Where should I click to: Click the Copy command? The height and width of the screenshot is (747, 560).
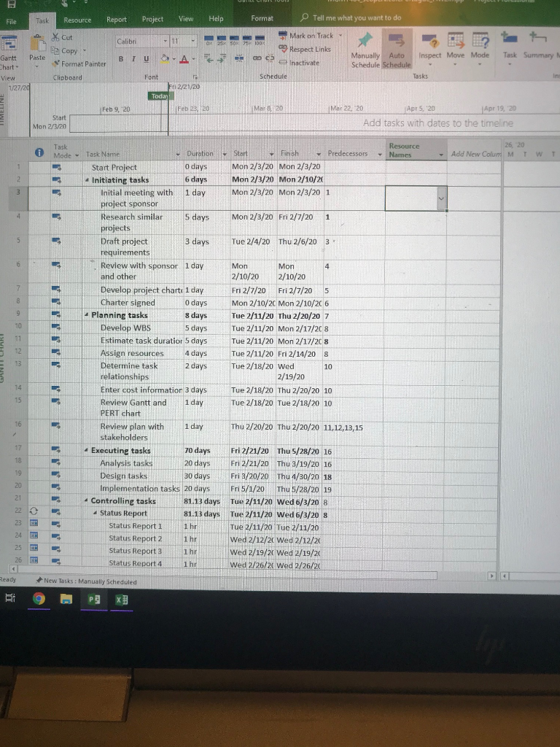pyautogui.click(x=65, y=50)
